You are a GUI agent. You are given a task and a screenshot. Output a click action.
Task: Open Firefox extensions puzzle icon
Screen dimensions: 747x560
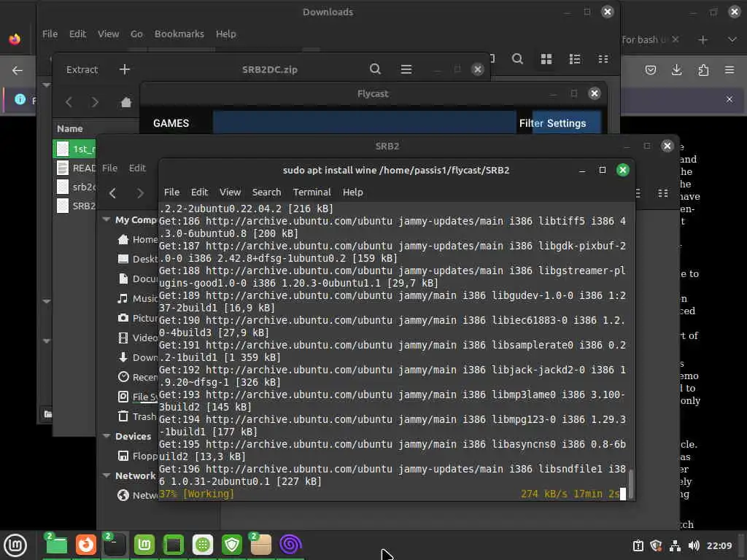pos(703,71)
